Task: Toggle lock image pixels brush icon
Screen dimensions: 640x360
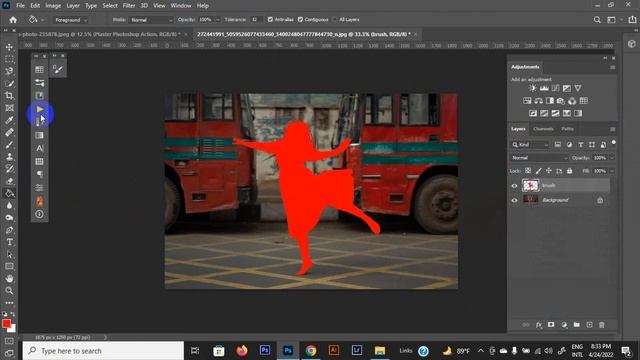Action: coord(538,171)
